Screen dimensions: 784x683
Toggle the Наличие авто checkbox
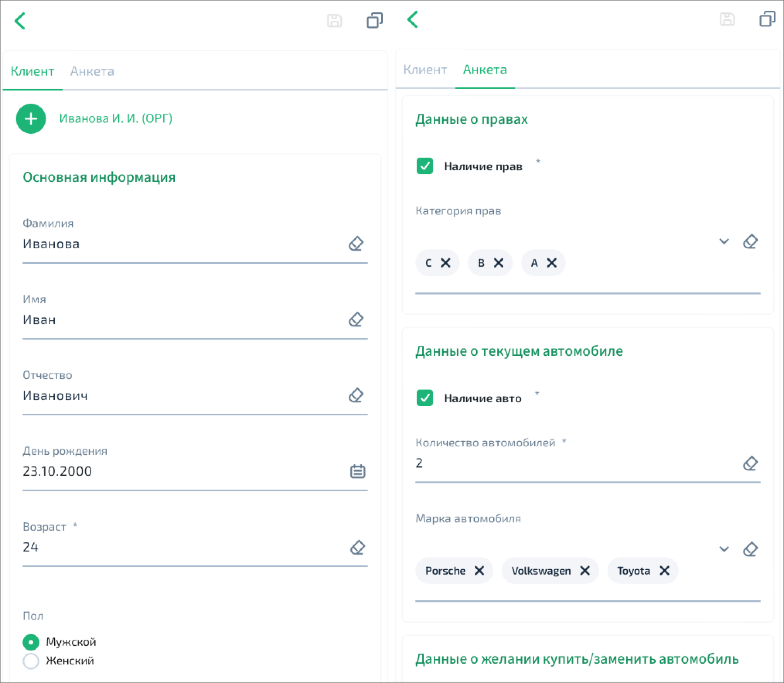click(x=424, y=398)
